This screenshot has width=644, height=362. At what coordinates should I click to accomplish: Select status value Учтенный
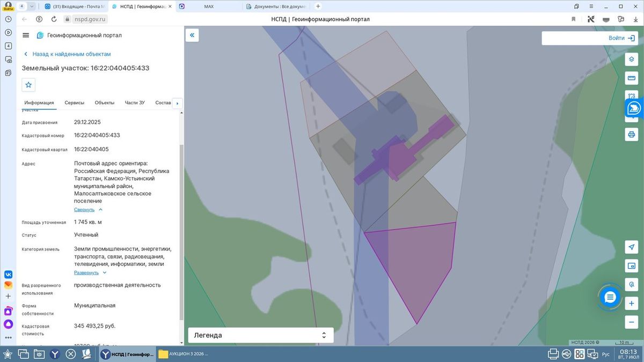pos(86,235)
